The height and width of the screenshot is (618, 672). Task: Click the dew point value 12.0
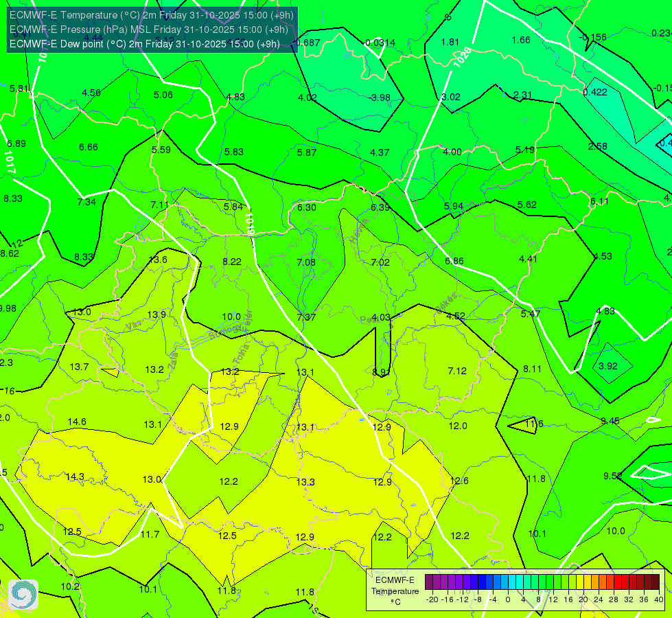[x=458, y=426]
